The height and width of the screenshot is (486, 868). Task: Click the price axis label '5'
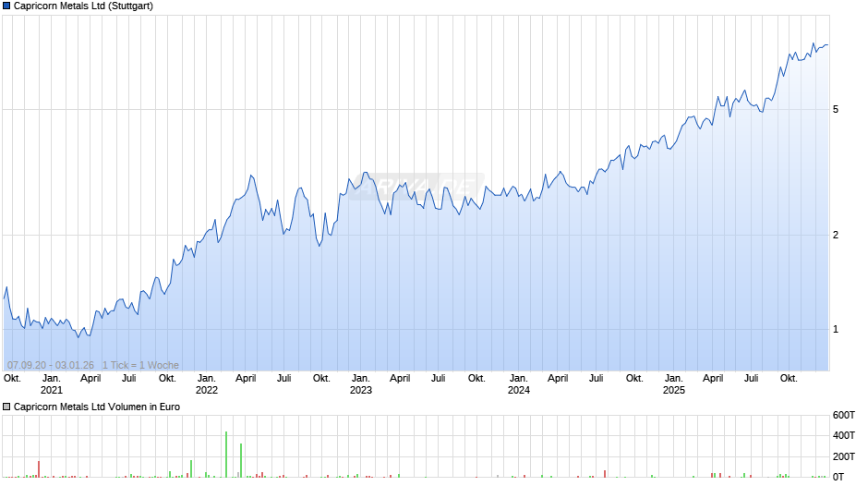[836, 109]
